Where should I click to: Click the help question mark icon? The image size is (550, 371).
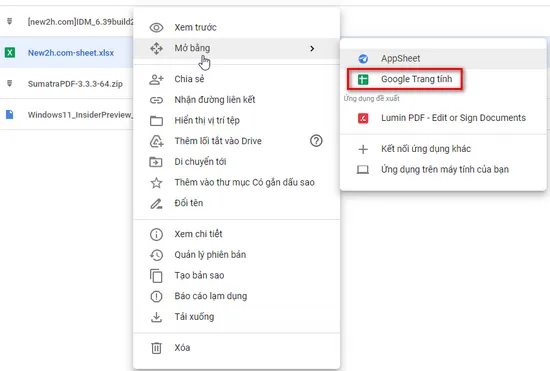[316, 141]
